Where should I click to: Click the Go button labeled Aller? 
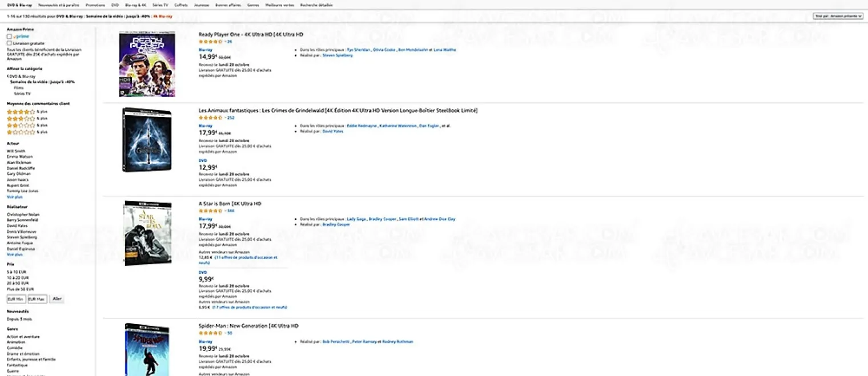(x=57, y=298)
